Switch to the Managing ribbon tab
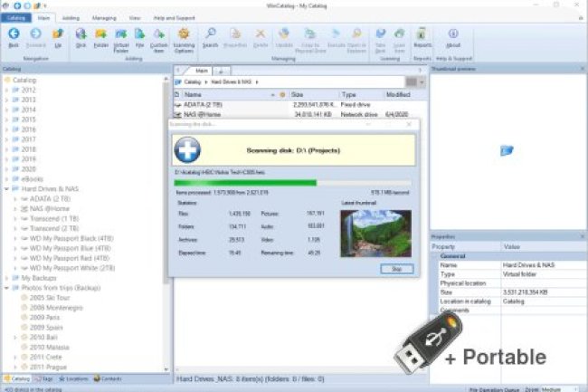This screenshot has width=588, height=392. pos(104,16)
